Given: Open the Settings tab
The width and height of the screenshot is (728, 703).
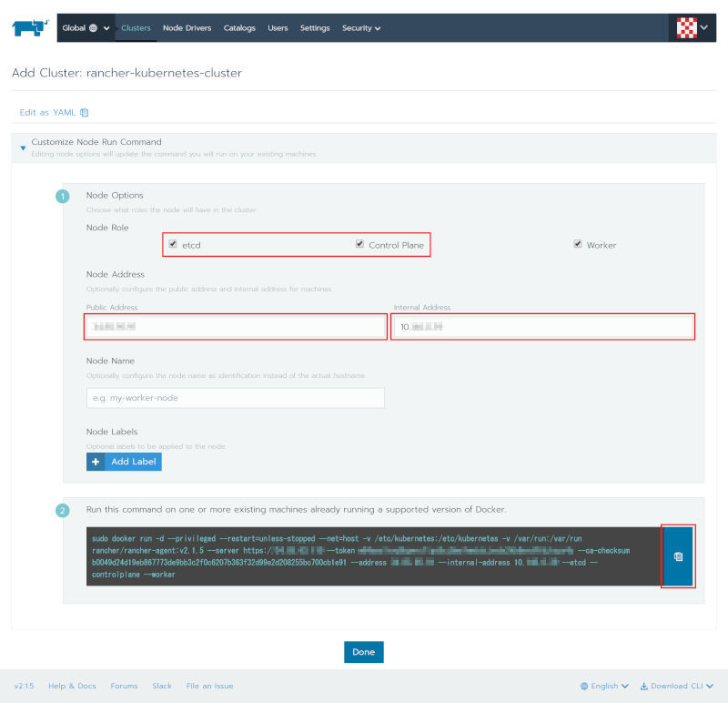Looking at the screenshot, I should tap(315, 28).
